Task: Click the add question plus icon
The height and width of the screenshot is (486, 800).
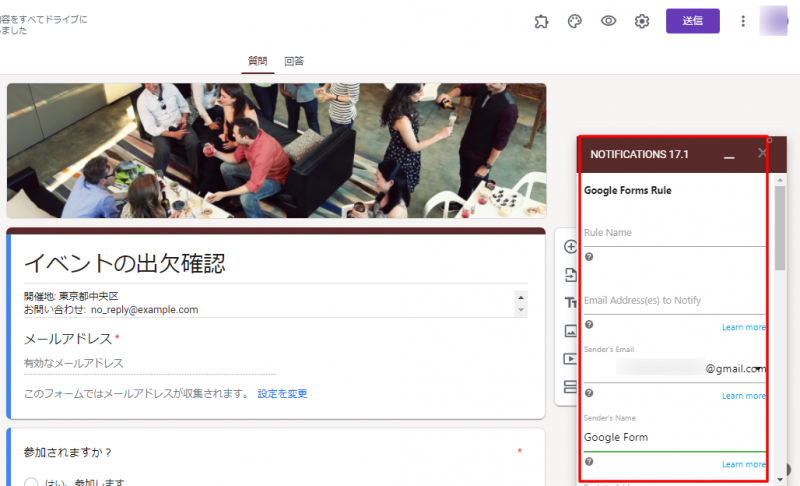Action: (571, 247)
